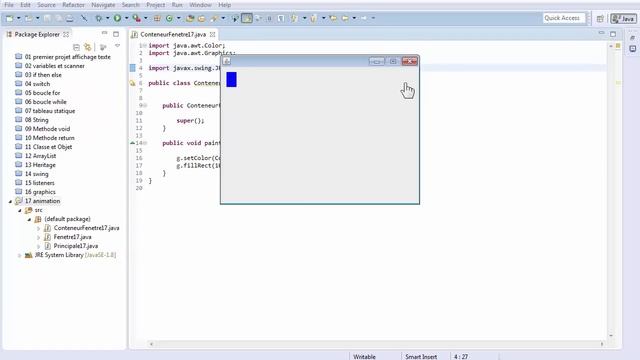The height and width of the screenshot is (360, 640).
Task: Click the Search toolbar icon
Action: tap(214, 18)
